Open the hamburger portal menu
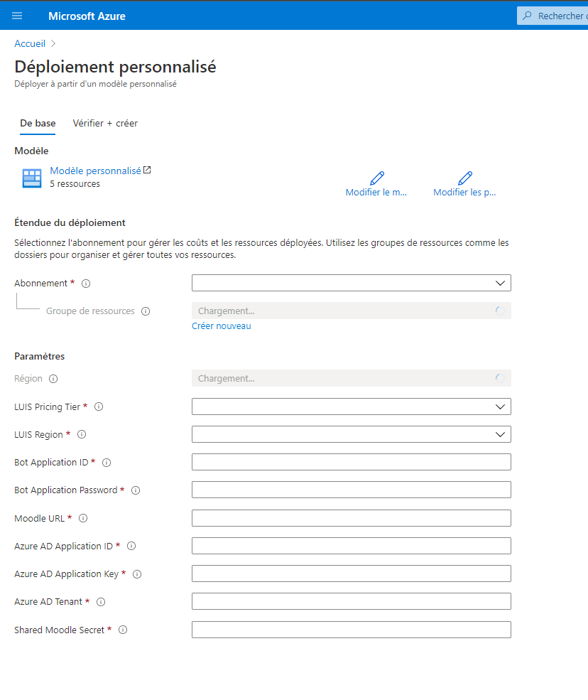 17,16
